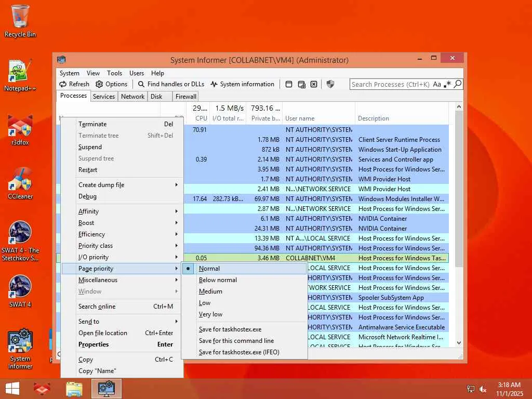532x399 pixels.
Task: Open System Informer desktop shortcut
Action: [20, 349]
